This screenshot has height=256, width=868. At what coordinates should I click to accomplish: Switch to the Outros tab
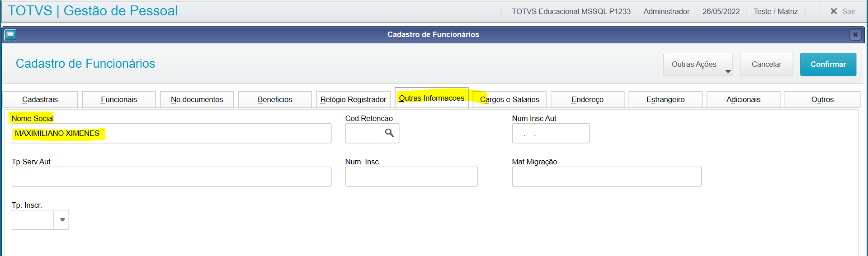click(x=822, y=99)
